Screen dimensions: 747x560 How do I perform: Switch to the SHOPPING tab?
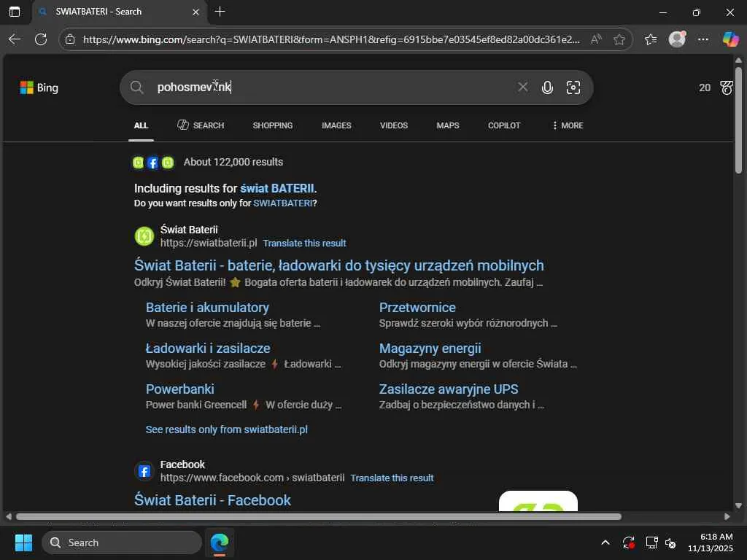pos(273,125)
